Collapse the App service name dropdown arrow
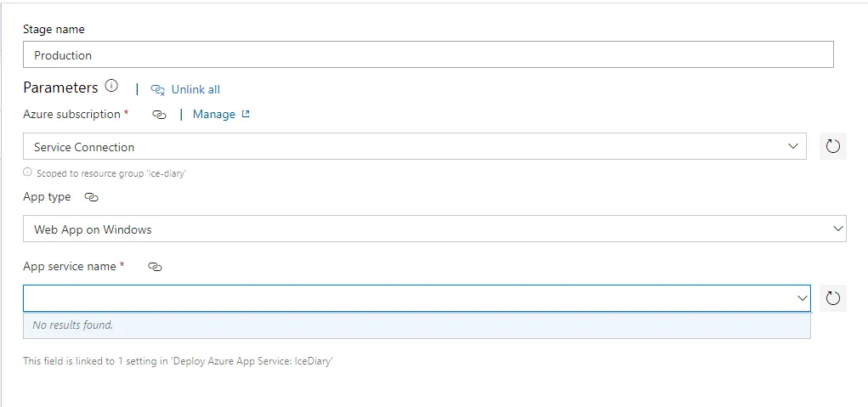This screenshot has width=868, height=407. coord(802,298)
